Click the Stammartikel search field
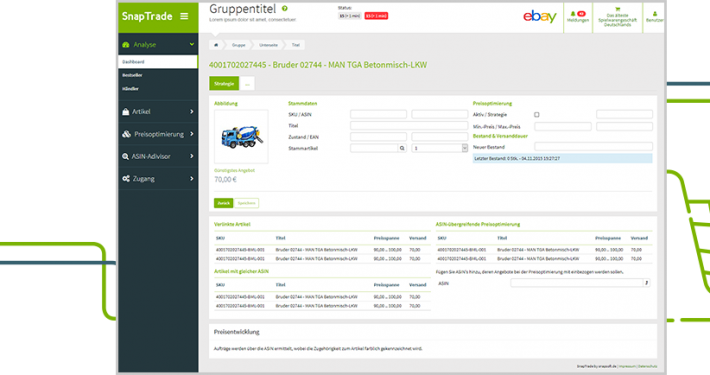710x375 pixels. click(374, 148)
